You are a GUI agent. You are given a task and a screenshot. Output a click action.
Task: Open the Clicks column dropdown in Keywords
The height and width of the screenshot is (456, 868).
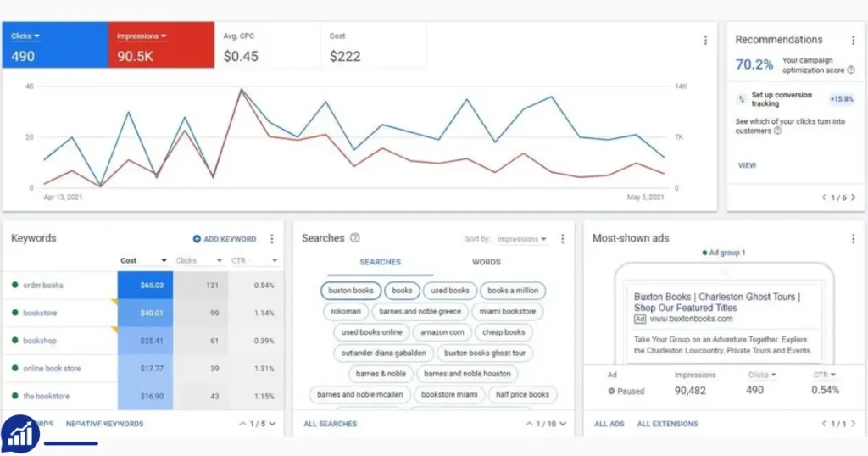198,260
